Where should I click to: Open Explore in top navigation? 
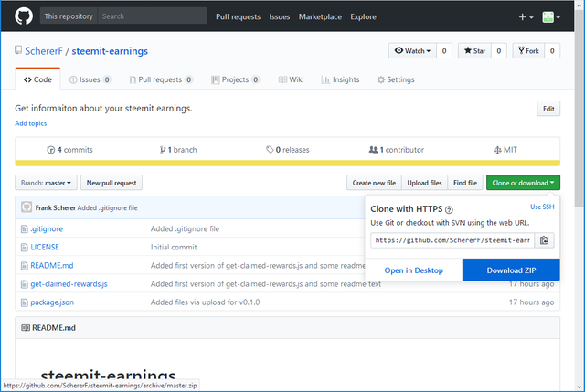(x=363, y=16)
